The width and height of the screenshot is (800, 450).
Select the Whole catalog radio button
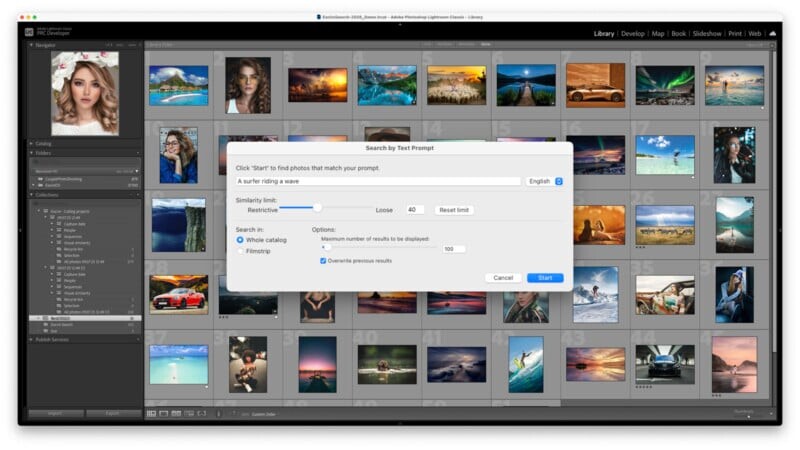pyautogui.click(x=240, y=240)
